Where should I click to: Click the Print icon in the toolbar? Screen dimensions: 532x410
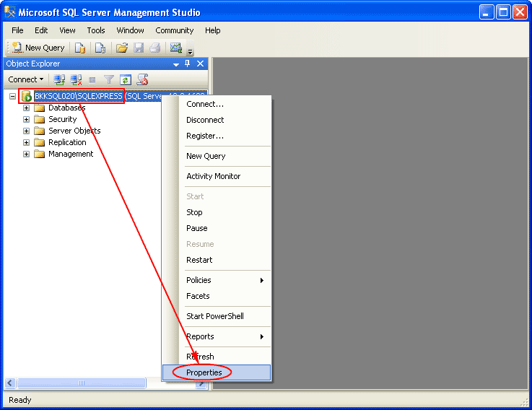(x=155, y=48)
